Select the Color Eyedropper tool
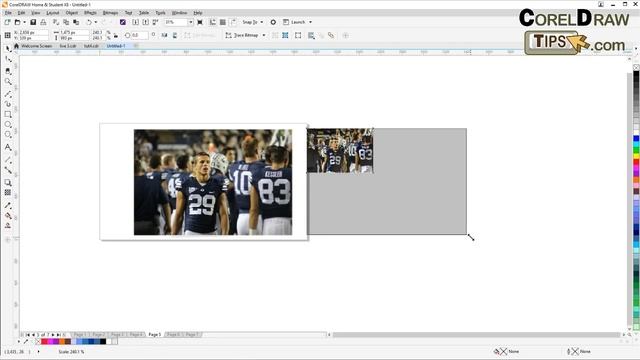Image resolution: width=640 pixels, height=360 pixels. coord(8,205)
